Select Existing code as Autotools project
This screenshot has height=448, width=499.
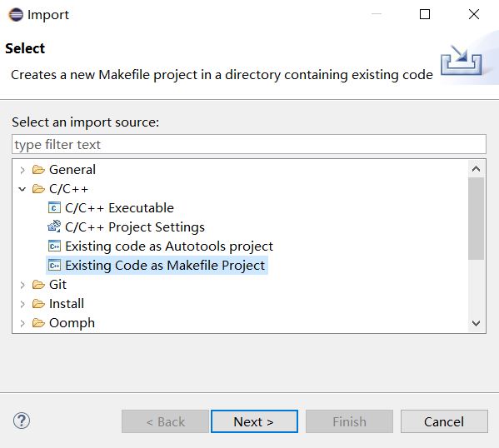pyautogui.click(x=169, y=246)
